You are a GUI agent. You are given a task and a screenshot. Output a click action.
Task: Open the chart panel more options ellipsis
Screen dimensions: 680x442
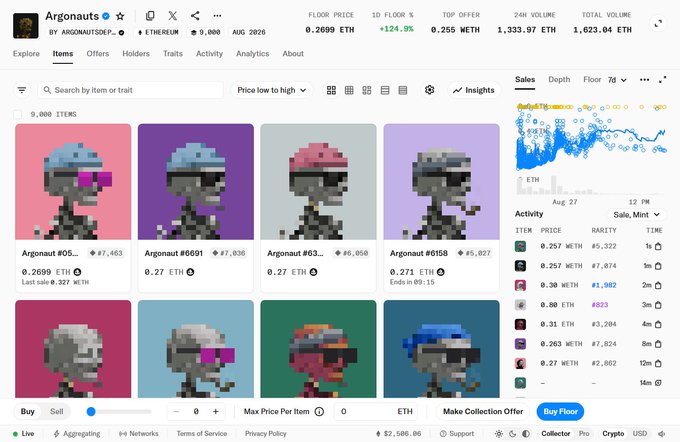tap(644, 80)
